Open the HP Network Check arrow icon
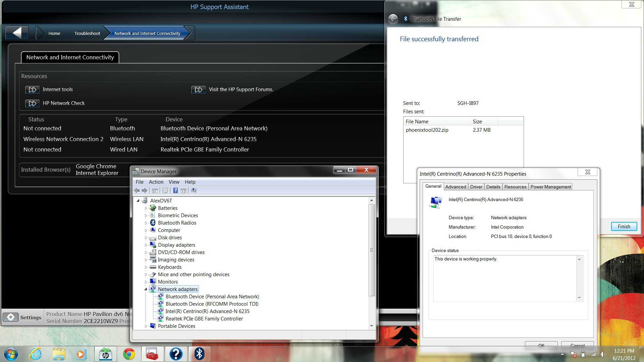The width and height of the screenshot is (644, 362). click(x=32, y=104)
